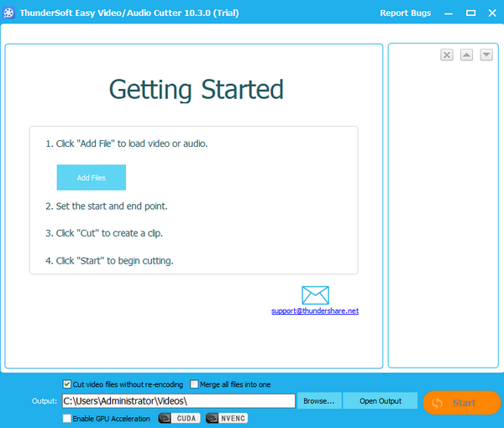Open the Output folder

click(380, 401)
